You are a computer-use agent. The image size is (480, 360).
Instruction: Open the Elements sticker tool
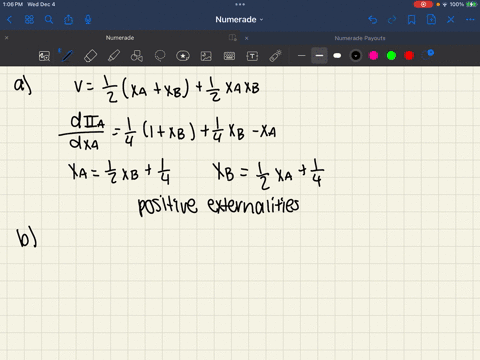tap(183, 56)
